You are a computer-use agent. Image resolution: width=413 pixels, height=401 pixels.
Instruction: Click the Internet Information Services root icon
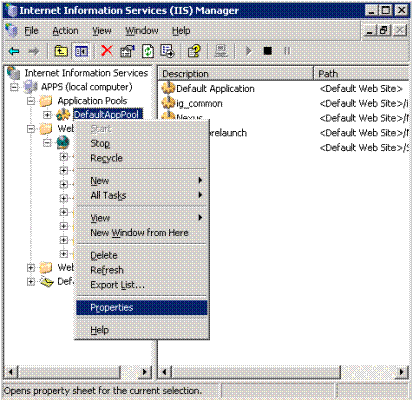pyautogui.click(x=14, y=73)
